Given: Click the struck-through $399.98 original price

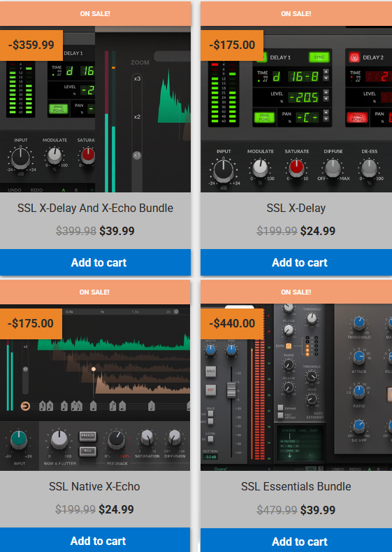Looking at the screenshot, I should [76, 231].
